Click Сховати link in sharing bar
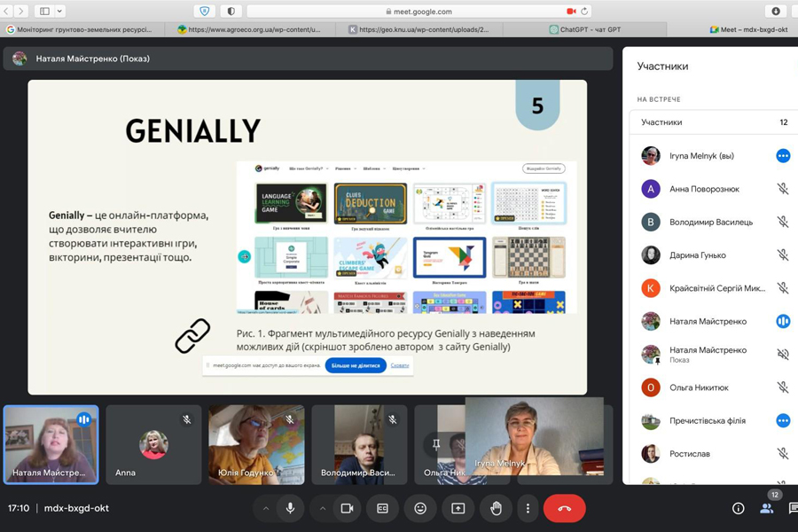 [400, 365]
